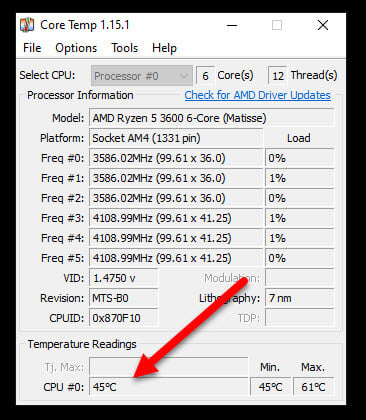Click the cores count field showing 6

[x=205, y=76]
